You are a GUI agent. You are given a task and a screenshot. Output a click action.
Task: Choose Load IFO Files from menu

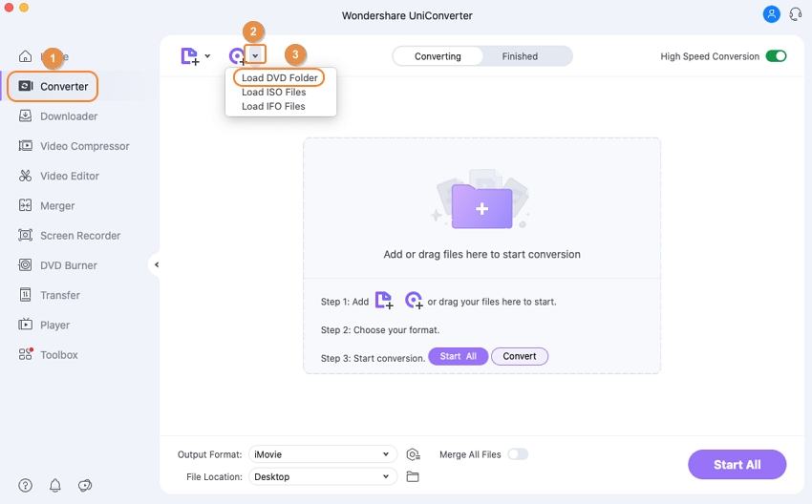[273, 106]
